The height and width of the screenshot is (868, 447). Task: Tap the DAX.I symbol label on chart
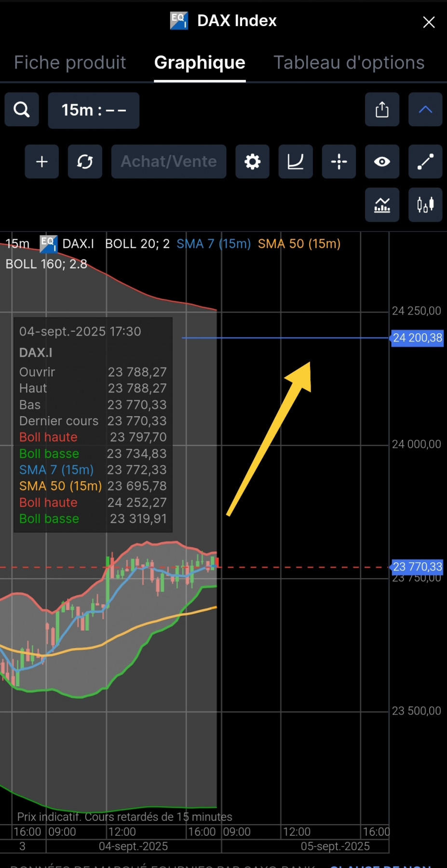pos(78,244)
